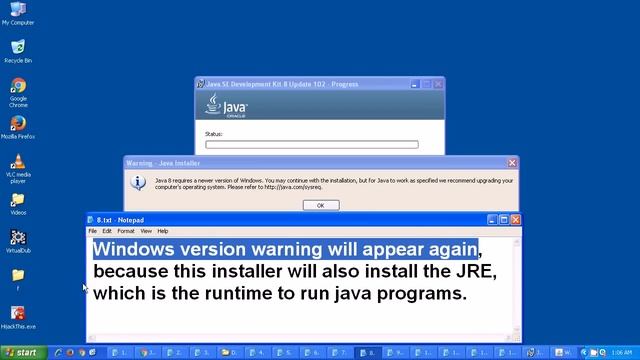Click the Java logo in the installer header
This screenshot has height=360, width=640.
tap(226, 105)
